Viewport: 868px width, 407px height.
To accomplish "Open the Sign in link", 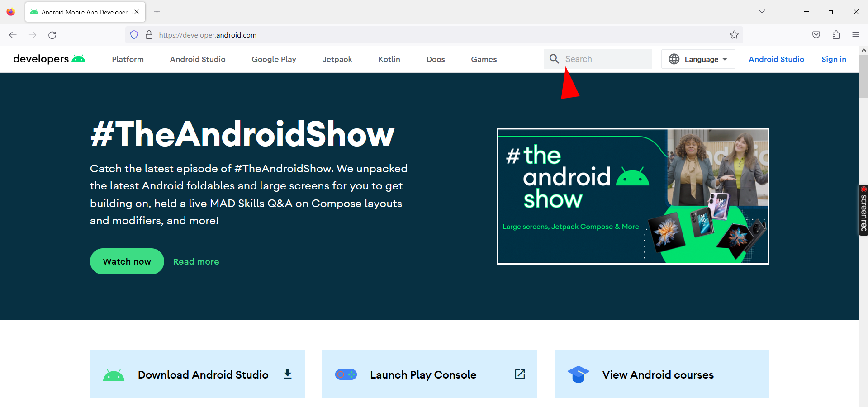I will [x=834, y=59].
